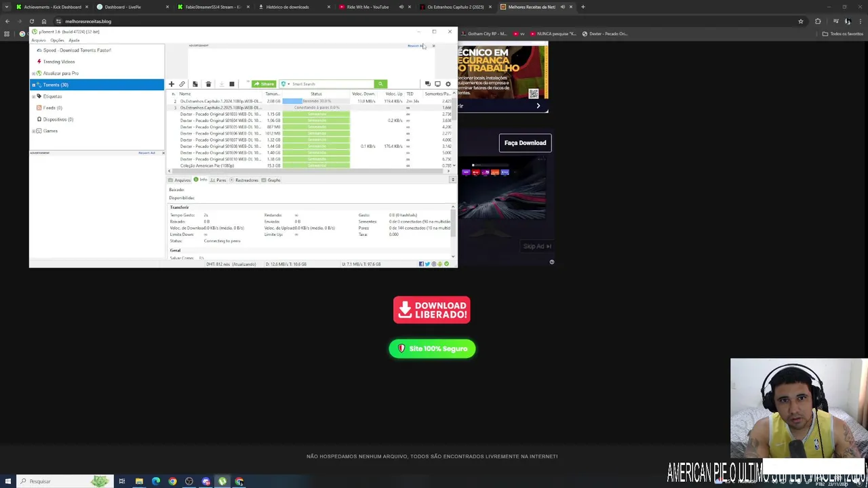Add torrent from URL link icon
This screenshot has width=868, height=488.
click(x=182, y=84)
